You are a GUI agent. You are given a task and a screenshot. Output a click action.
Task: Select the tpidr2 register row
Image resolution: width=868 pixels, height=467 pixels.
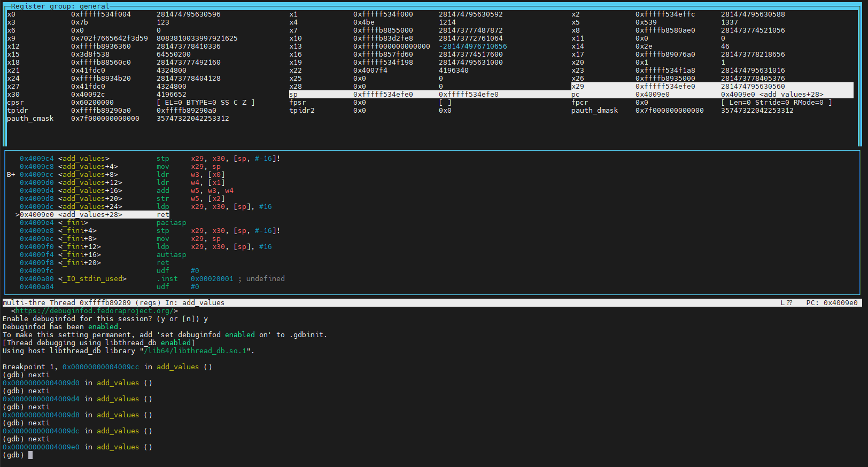coord(370,111)
